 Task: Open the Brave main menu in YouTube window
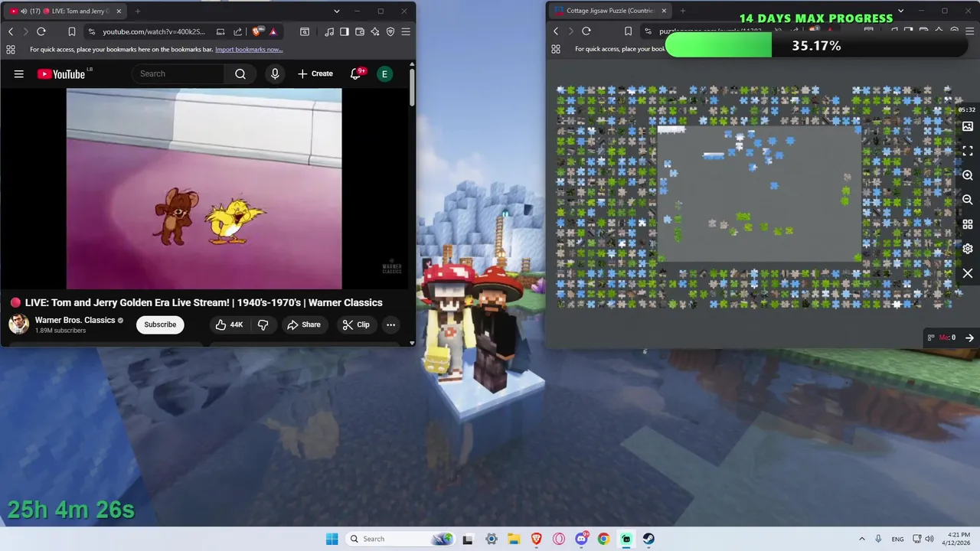tap(406, 31)
